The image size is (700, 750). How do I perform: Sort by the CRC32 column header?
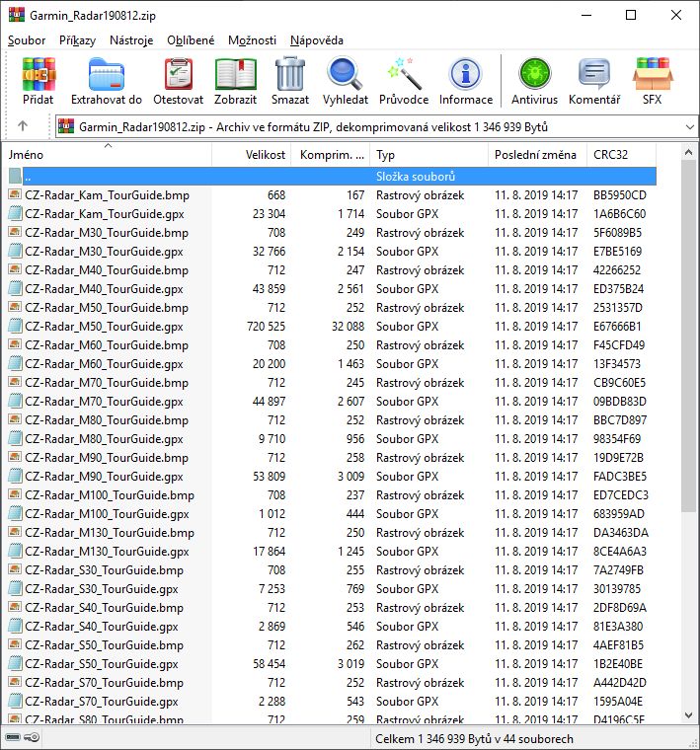pyautogui.click(x=621, y=155)
